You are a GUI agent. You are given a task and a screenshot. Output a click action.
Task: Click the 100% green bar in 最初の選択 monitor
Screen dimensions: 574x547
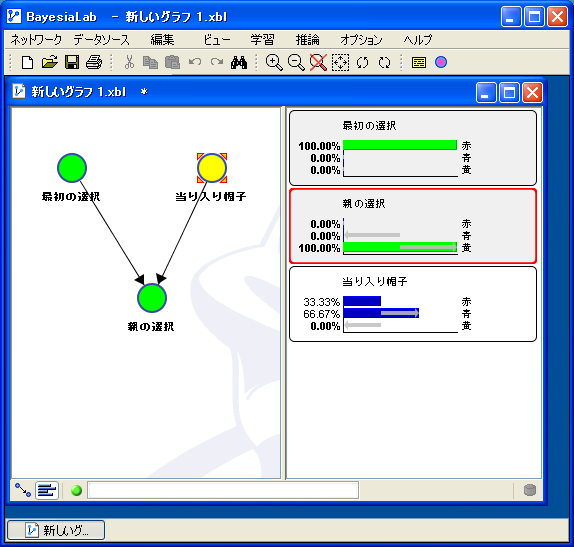(400, 145)
